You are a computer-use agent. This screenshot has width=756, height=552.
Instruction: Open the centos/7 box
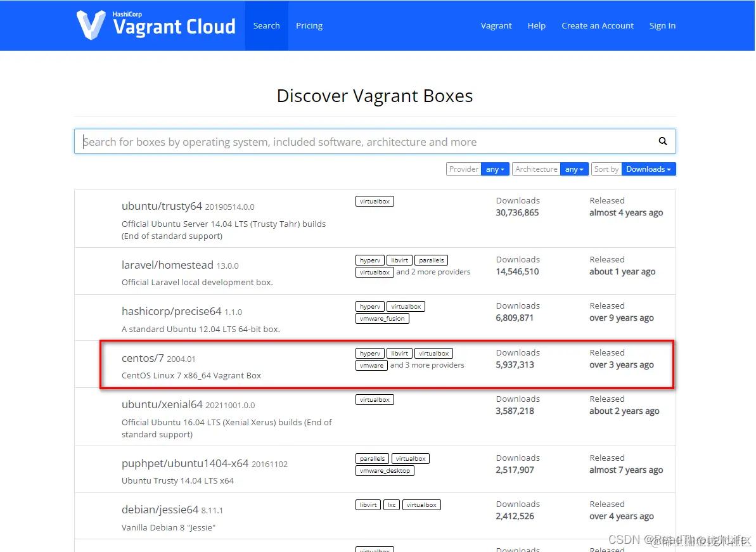143,357
